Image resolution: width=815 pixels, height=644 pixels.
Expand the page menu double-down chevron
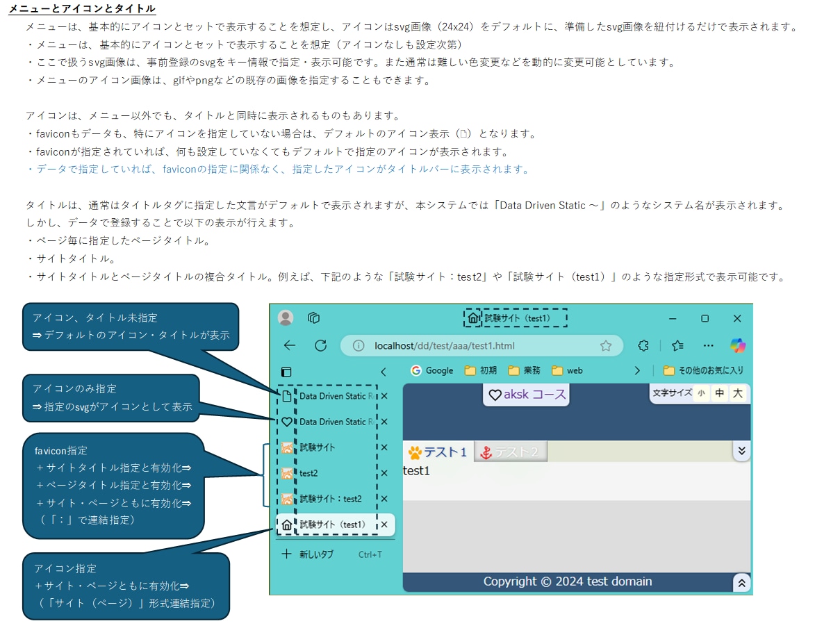click(x=742, y=451)
